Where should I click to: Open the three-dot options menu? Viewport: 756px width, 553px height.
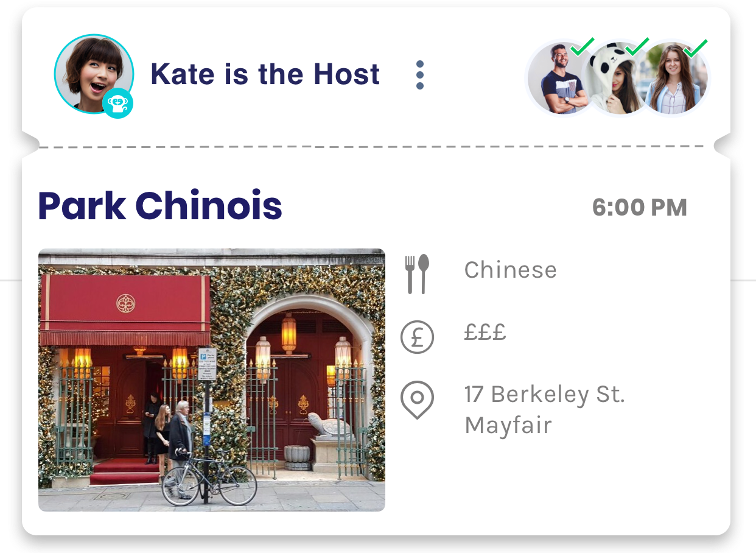[x=419, y=75]
